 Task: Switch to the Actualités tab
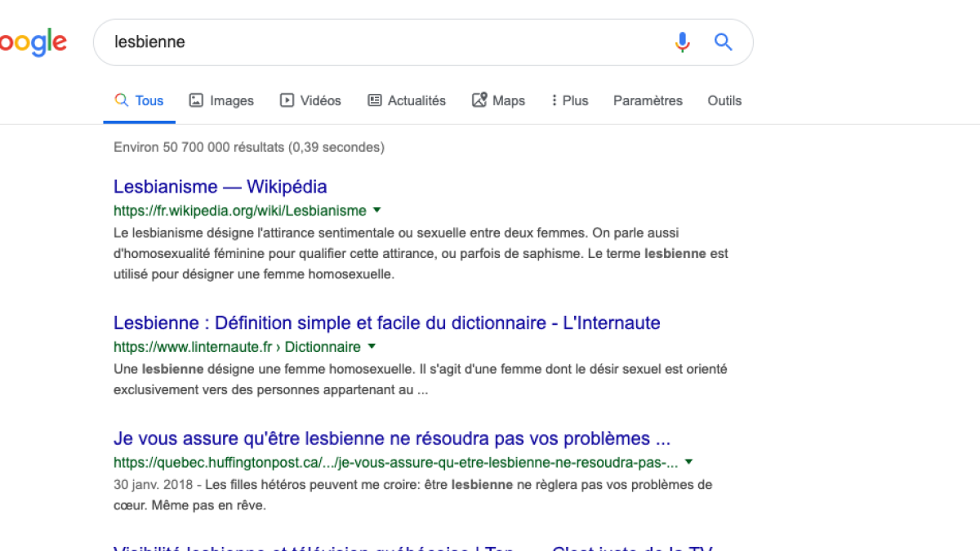pyautogui.click(x=407, y=101)
